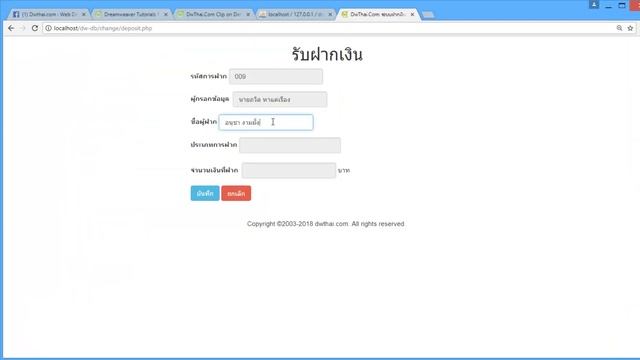
Task: Click the data entry person name field
Action: 280,99
